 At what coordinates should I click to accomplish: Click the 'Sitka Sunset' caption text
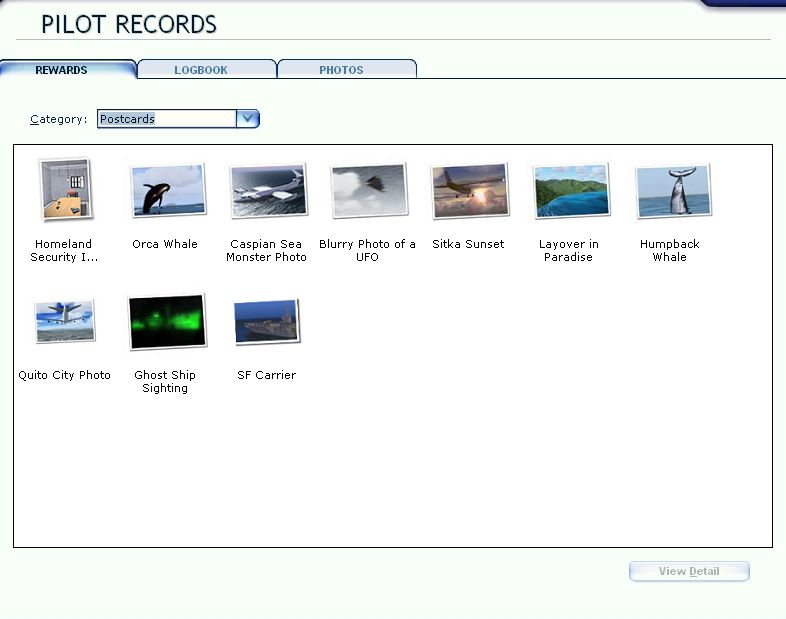click(x=468, y=244)
